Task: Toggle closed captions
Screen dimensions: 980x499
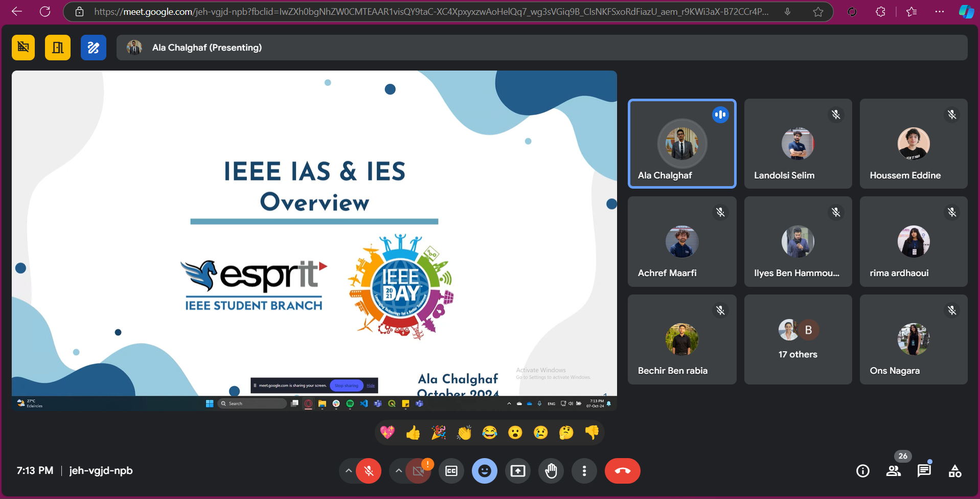Action: click(x=451, y=471)
